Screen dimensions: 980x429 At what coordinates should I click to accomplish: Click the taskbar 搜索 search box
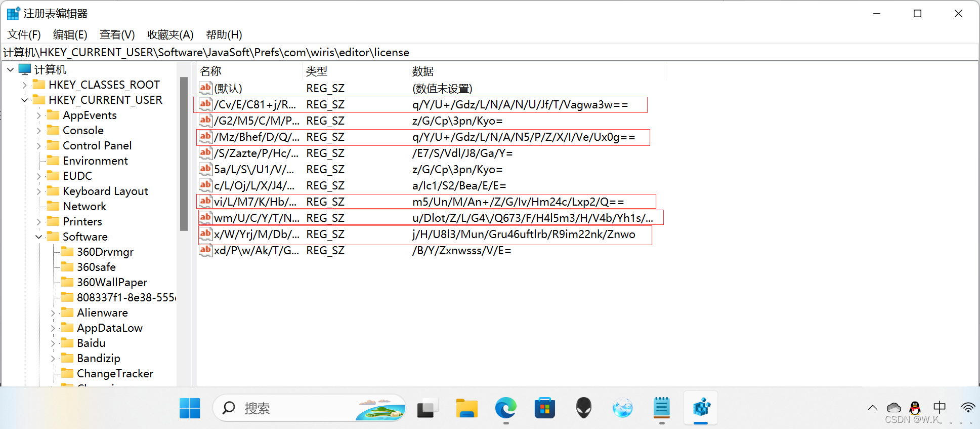point(310,408)
